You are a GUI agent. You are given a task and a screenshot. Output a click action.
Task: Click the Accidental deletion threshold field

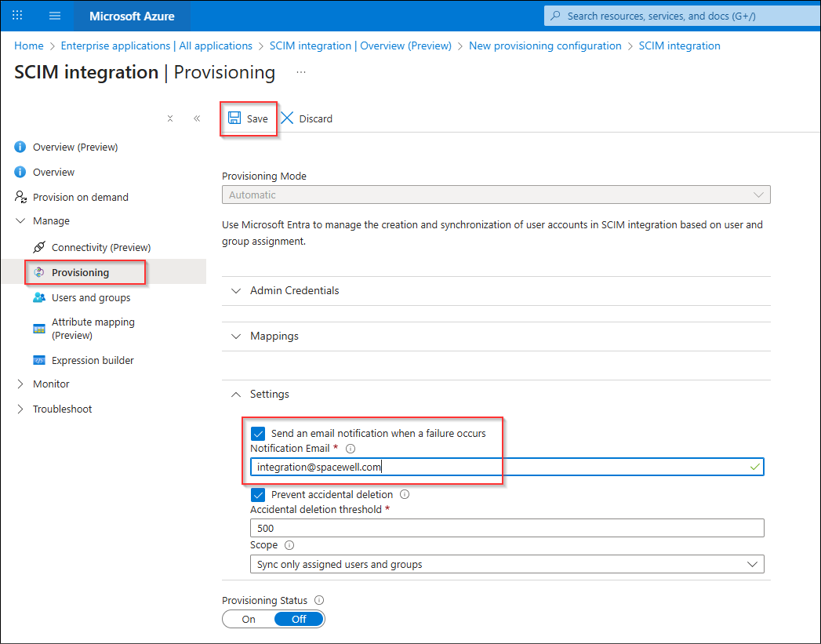(507, 528)
